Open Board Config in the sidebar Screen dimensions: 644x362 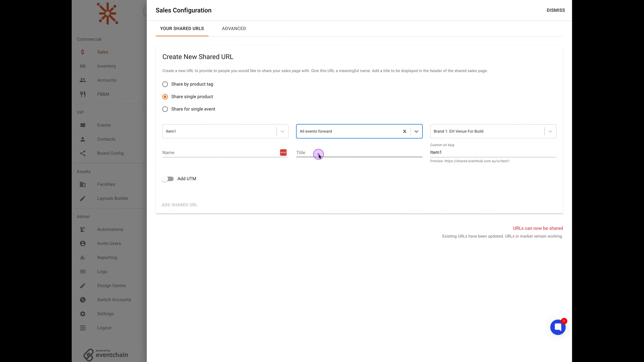click(110, 153)
